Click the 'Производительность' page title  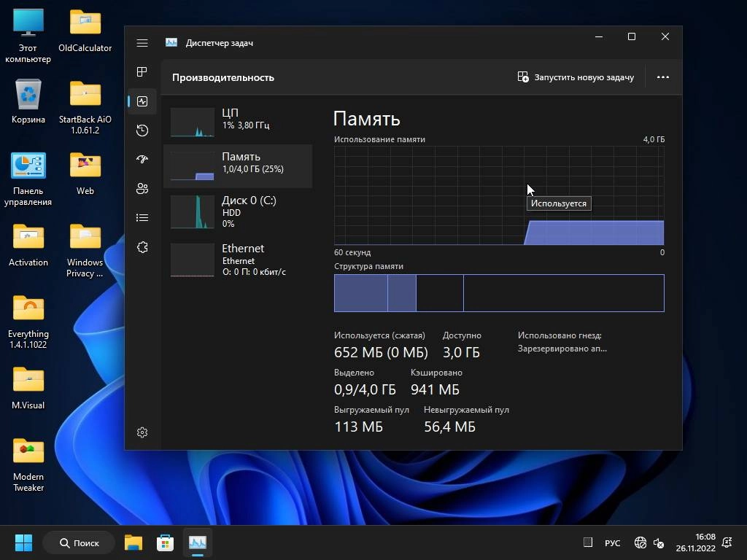(x=223, y=77)
